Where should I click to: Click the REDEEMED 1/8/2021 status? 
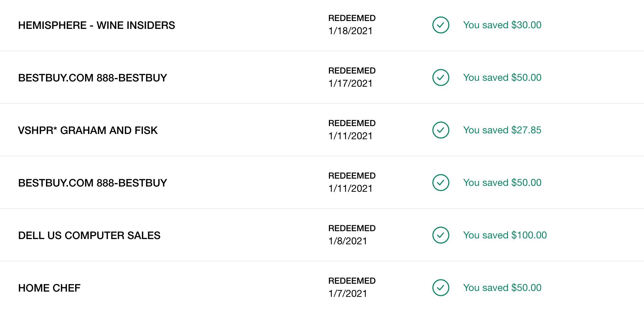pos(352,235)
